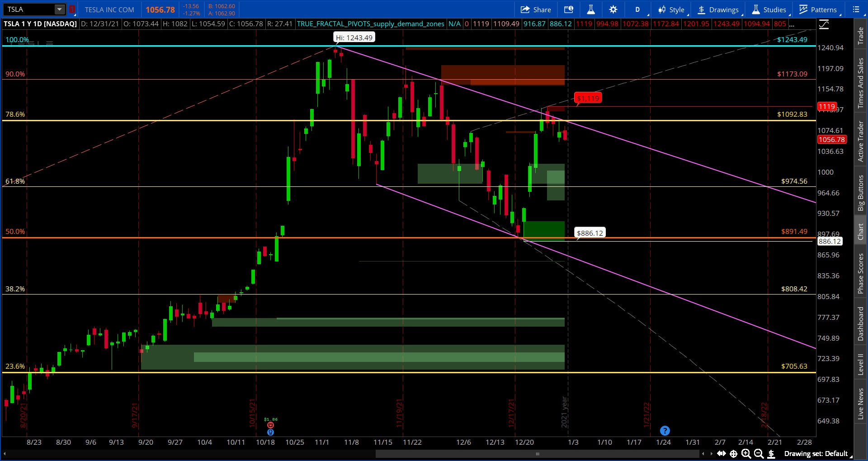Click the red alert icon next to TSLA
868x461 pixels.
(72, 9)
